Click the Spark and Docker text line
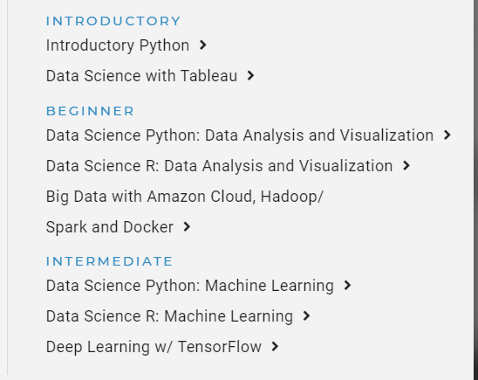Viewport: 478px width, 380px height. [x=110, y=227]
